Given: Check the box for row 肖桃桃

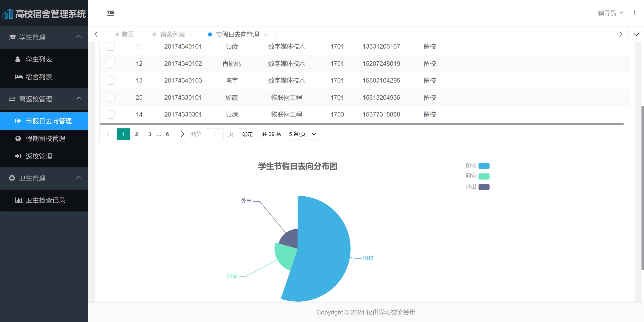Looking at the screenshot, I should pos(110,63).
